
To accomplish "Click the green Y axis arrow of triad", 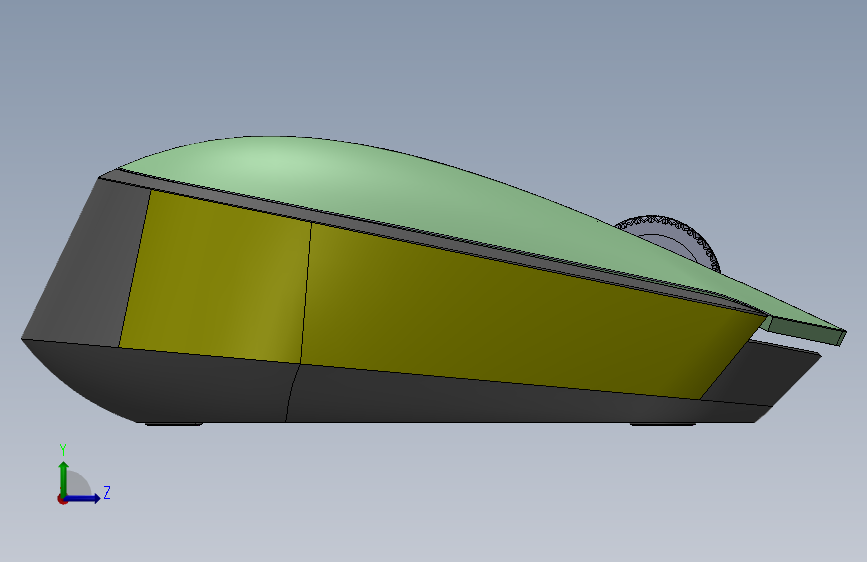I will click(x=64, y=478).
